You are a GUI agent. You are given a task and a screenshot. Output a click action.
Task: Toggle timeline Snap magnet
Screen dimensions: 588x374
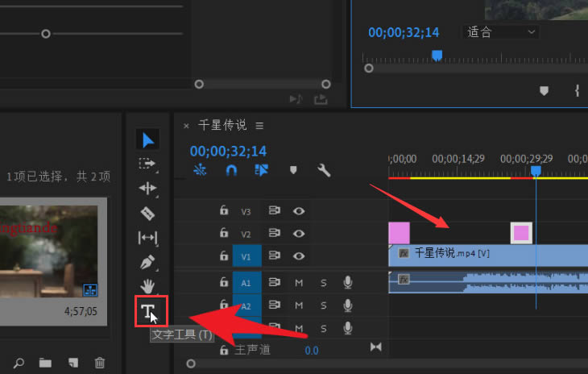point(231,170)
